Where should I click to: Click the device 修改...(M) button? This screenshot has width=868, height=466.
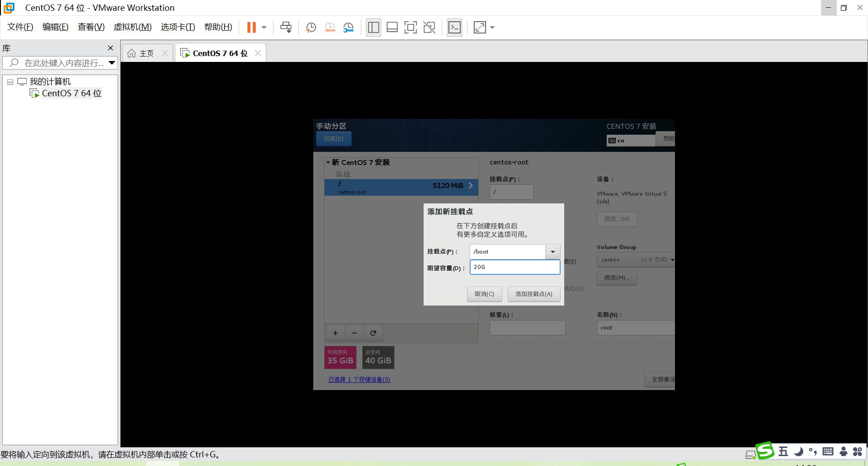(617, 219)
